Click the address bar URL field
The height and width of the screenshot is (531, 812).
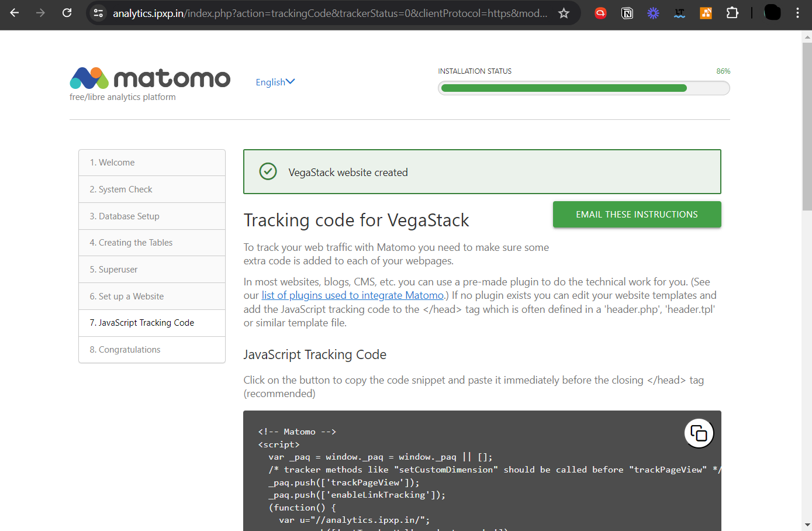pos(330,13)
